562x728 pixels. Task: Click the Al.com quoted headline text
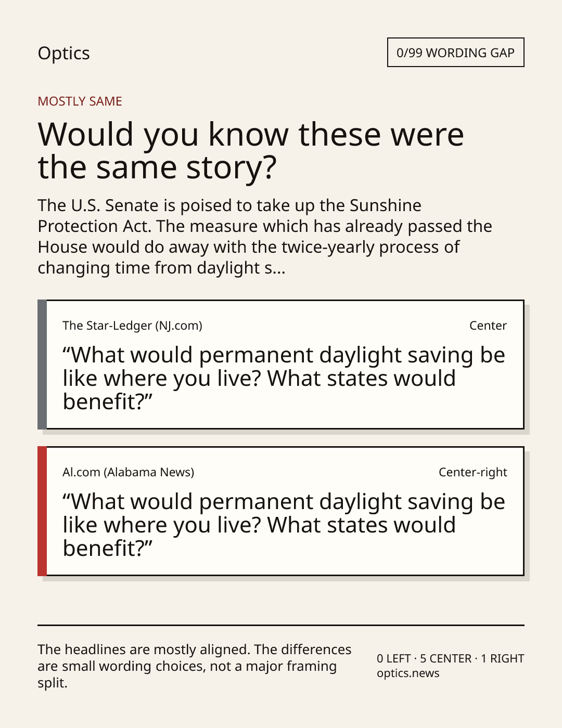pyautogui.click(x=284, y=525)
